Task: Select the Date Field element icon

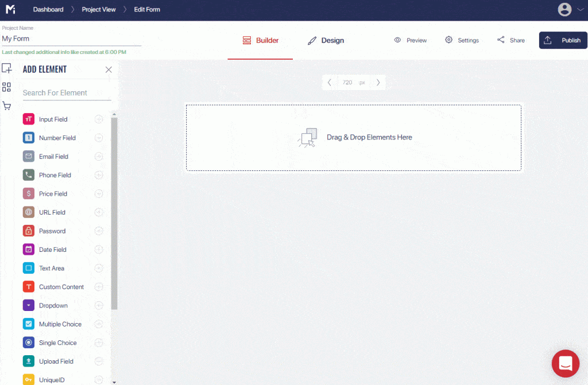Action: pyautogui.click(x=29, y=249)
